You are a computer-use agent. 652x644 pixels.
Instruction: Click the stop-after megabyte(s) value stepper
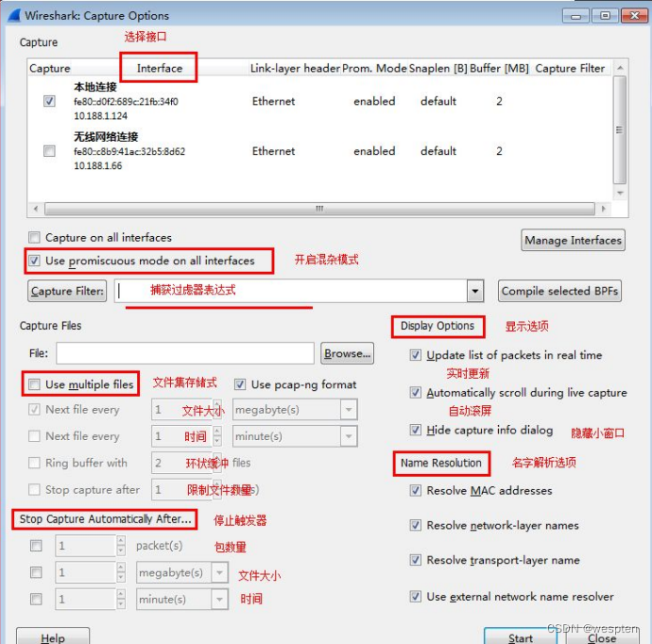[121, 572]
